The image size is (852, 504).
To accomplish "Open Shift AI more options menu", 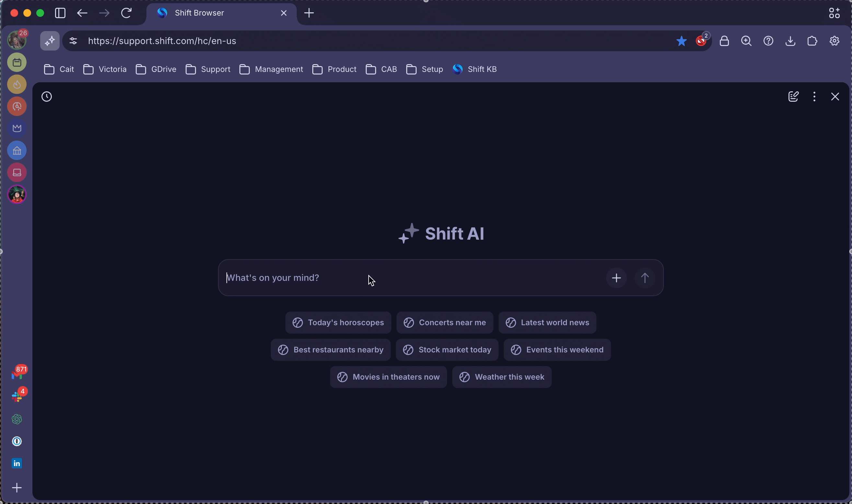I will (814, 97).
